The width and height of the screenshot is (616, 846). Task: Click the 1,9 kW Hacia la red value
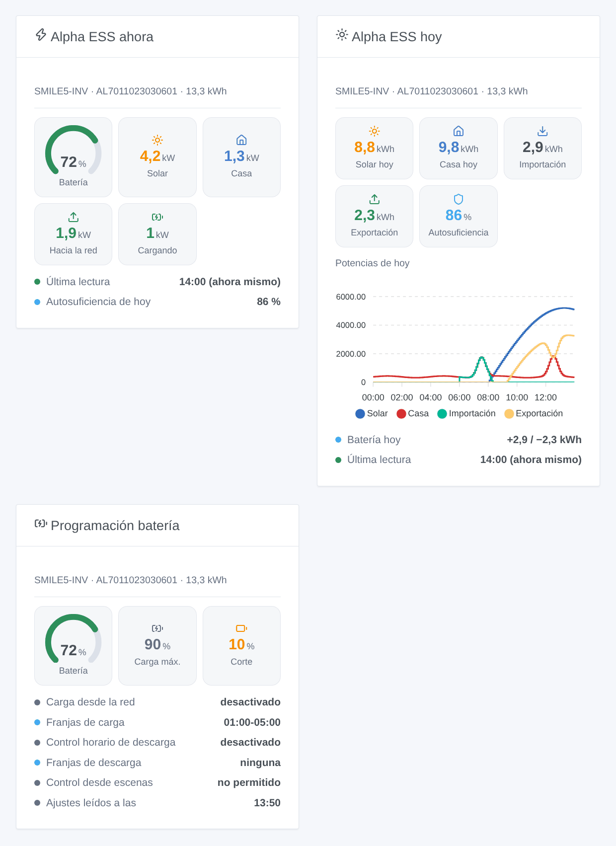[x=74, y=233]
